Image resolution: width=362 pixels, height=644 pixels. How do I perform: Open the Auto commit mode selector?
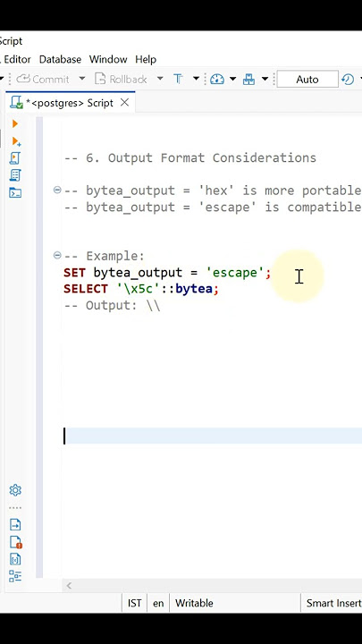(x=307, y=79)
